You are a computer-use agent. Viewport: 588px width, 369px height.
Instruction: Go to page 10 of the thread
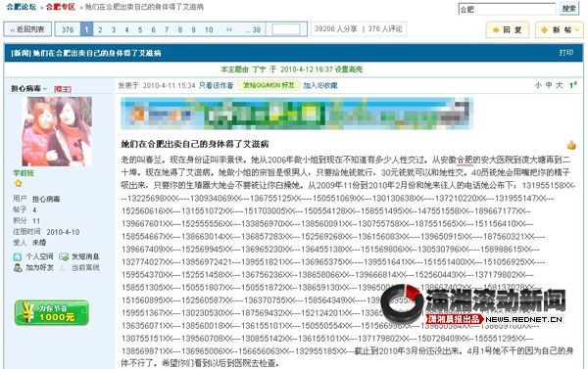pyautogui.click(x=209, y=29)
